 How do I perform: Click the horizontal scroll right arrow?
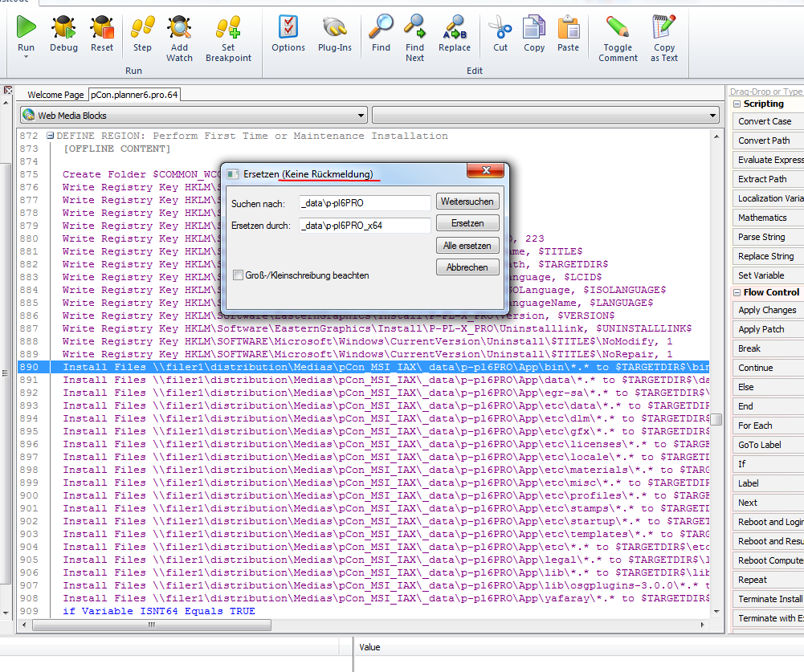click(703, 625)
